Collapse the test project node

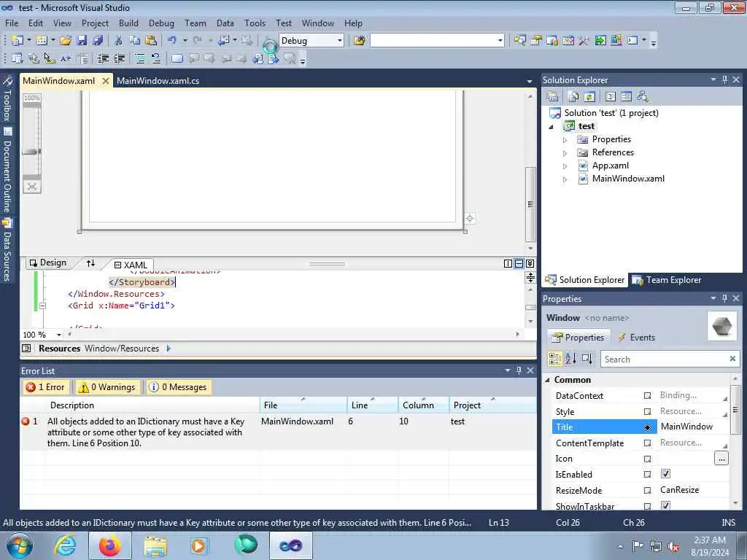(551, 127)
